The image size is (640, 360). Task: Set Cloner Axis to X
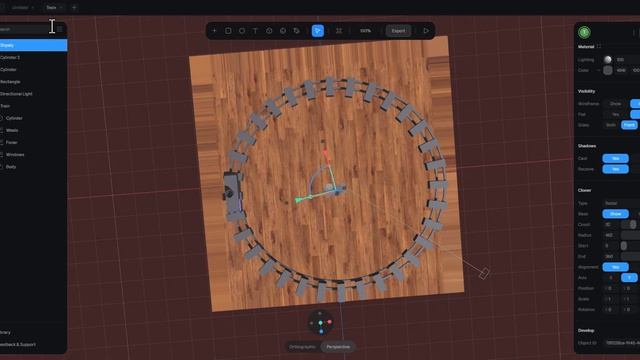pyautogui.click(x=611, y=278)
